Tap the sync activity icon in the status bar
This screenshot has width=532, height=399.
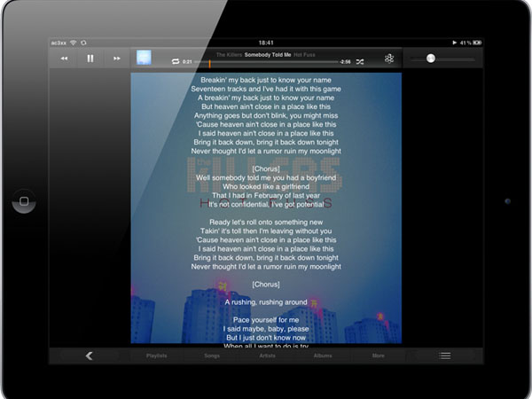click(x=83, y=43)
